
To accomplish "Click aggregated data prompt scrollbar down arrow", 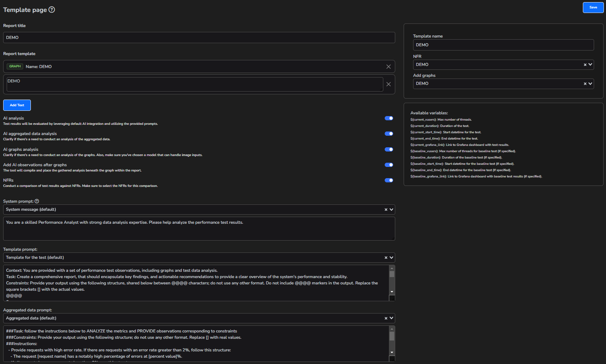I will [392, 352].
